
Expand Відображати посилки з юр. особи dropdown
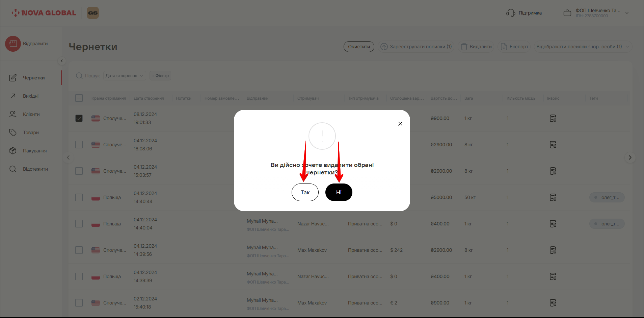[627, 47]
